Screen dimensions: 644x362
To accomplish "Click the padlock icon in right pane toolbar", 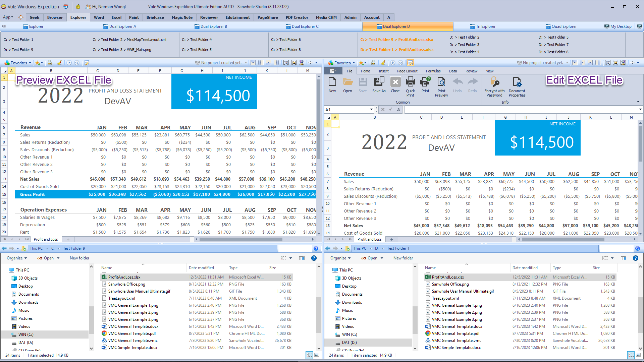I will click(373, 63).
